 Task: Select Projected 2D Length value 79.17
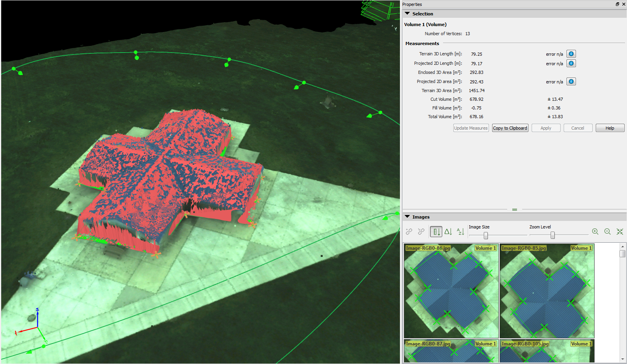tap(477, 64)
